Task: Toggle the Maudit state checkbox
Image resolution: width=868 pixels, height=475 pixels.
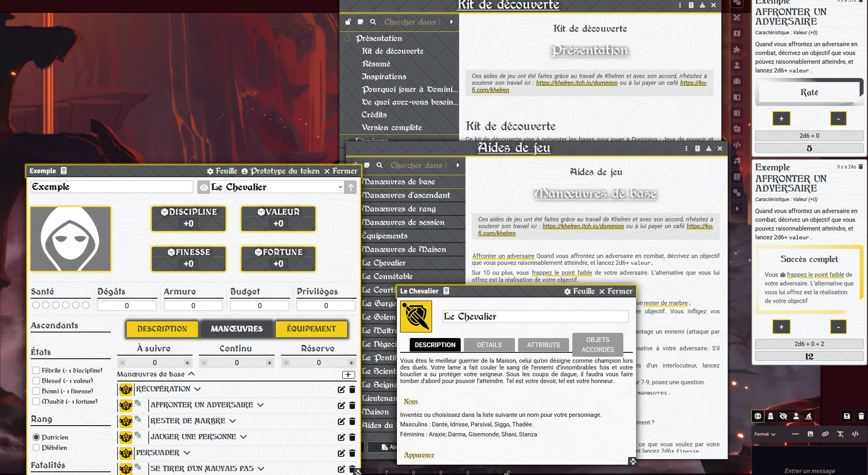Action: point(36,401)
